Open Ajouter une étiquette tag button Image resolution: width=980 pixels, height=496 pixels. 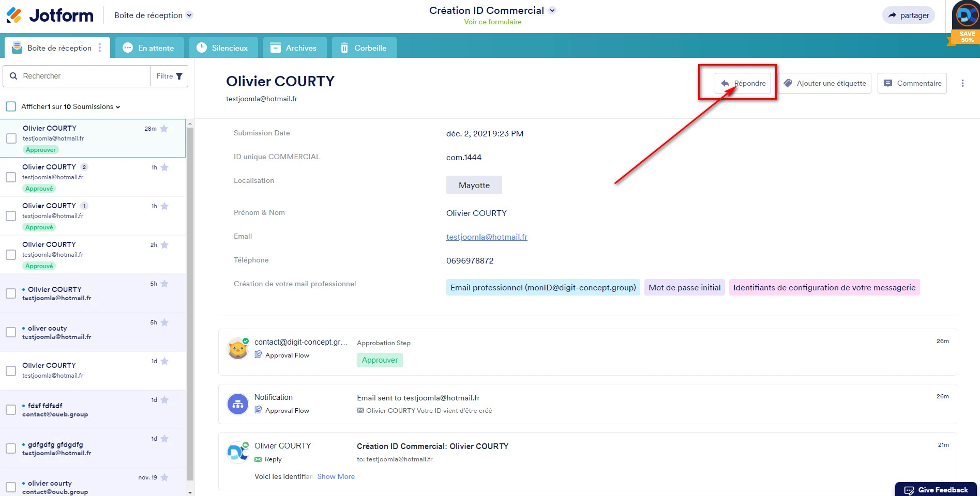coord(824,83)
